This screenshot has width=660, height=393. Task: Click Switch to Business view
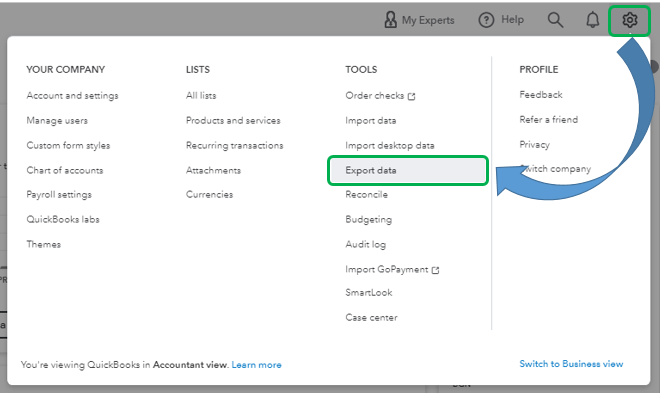pos(571,364)
